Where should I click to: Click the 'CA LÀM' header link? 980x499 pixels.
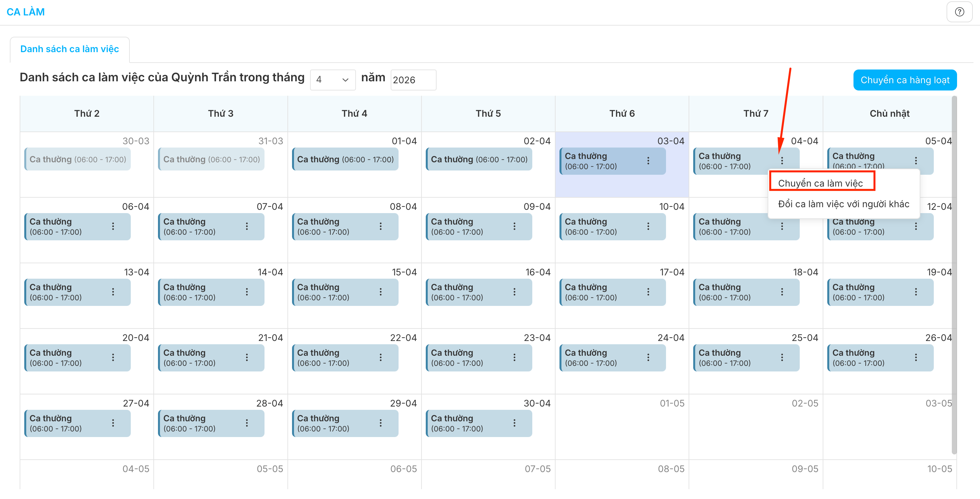click(26, 12)
